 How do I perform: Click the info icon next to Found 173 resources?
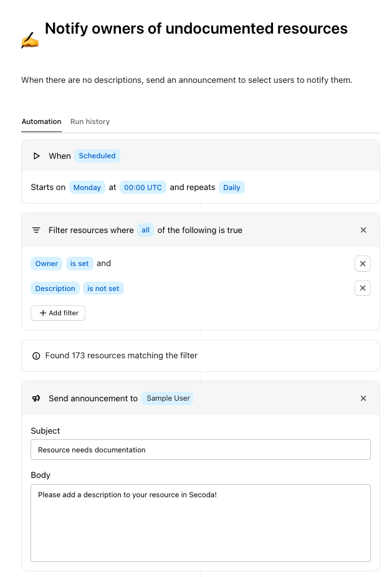click(36, 356)
